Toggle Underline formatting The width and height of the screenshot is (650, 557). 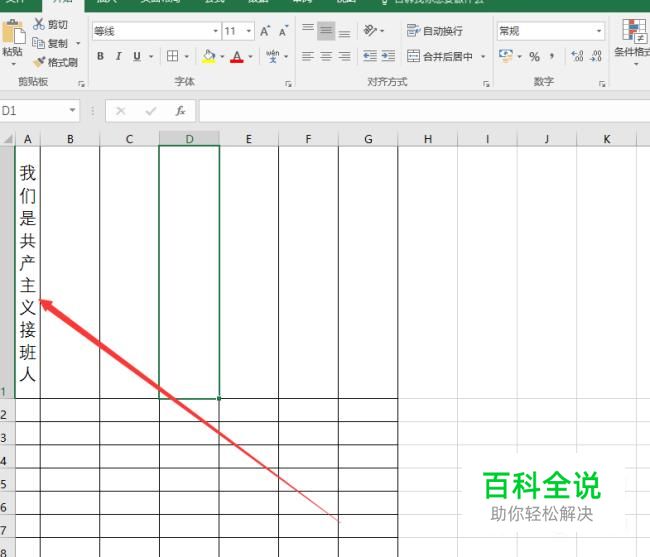[137, 56]
